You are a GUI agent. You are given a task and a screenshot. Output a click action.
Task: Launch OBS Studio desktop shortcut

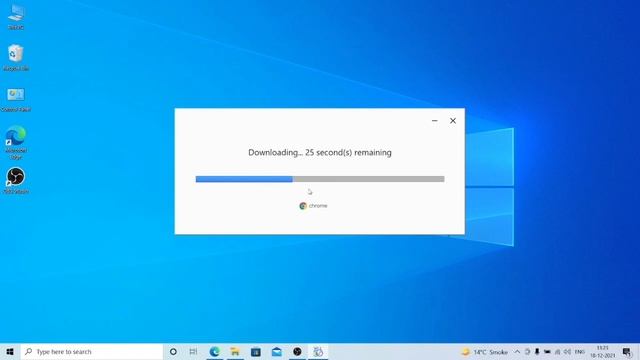[16, 180]
